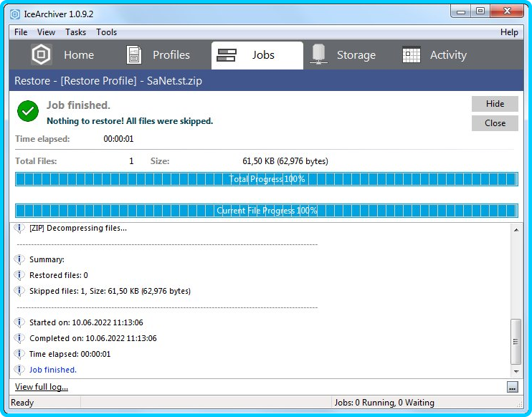Click the size value 61,50 KB (62,976 bytes)

[x=285, y=161]
